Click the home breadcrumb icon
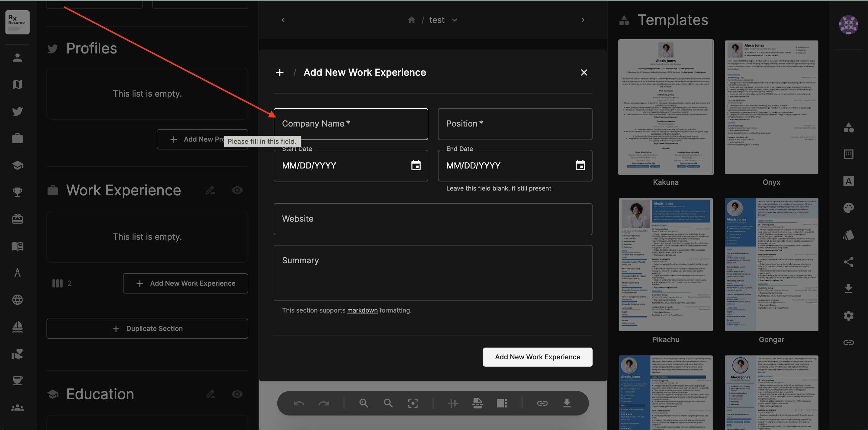 [411, 20]
